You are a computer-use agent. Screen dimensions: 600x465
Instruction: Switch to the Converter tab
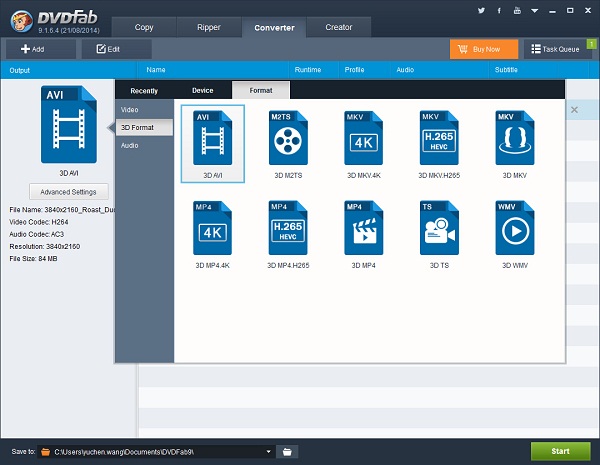click(x=274, y=28)
